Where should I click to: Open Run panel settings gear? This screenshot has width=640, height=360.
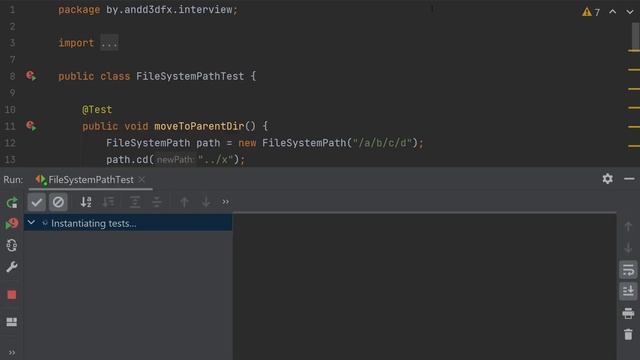607,179
